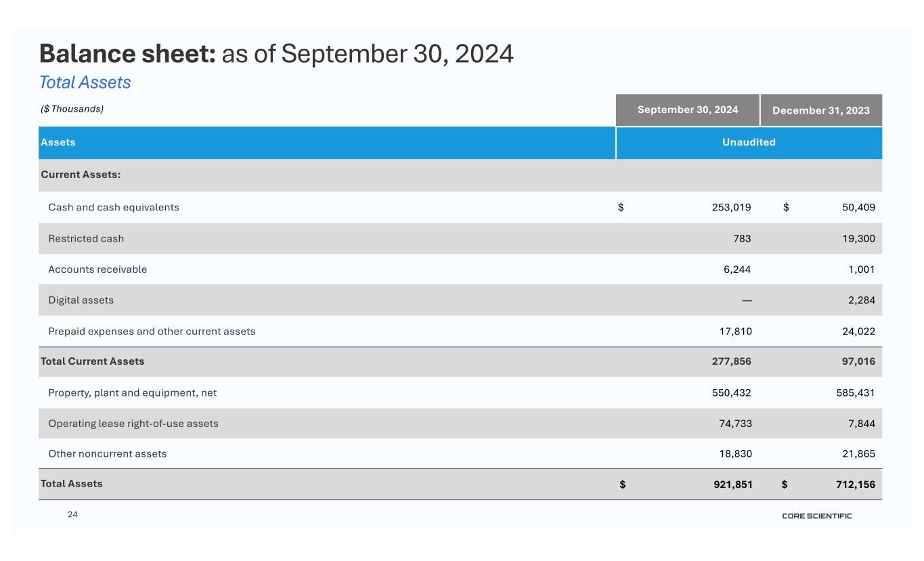Click the 'Accounts receivable' row label

[97, 269]
